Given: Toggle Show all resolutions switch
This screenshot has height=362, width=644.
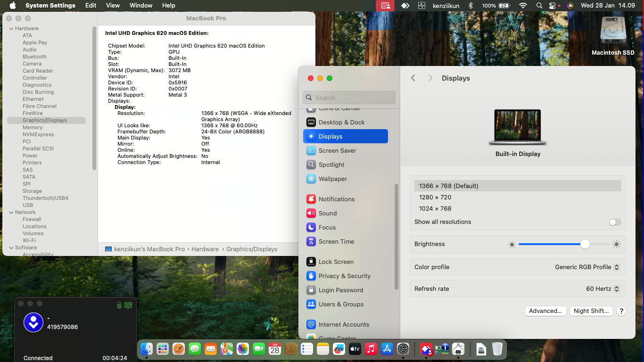Looking at the screenshot, I should tap(615, 222).
